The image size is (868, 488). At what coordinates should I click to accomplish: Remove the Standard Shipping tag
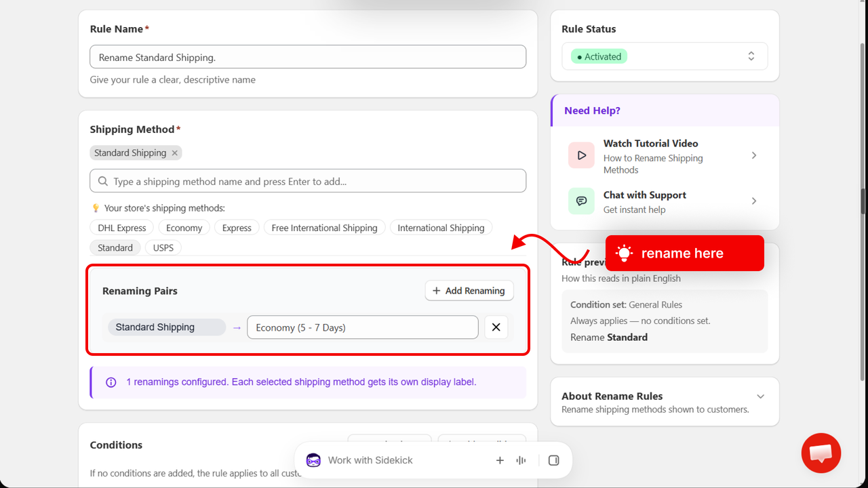(175, 153)
